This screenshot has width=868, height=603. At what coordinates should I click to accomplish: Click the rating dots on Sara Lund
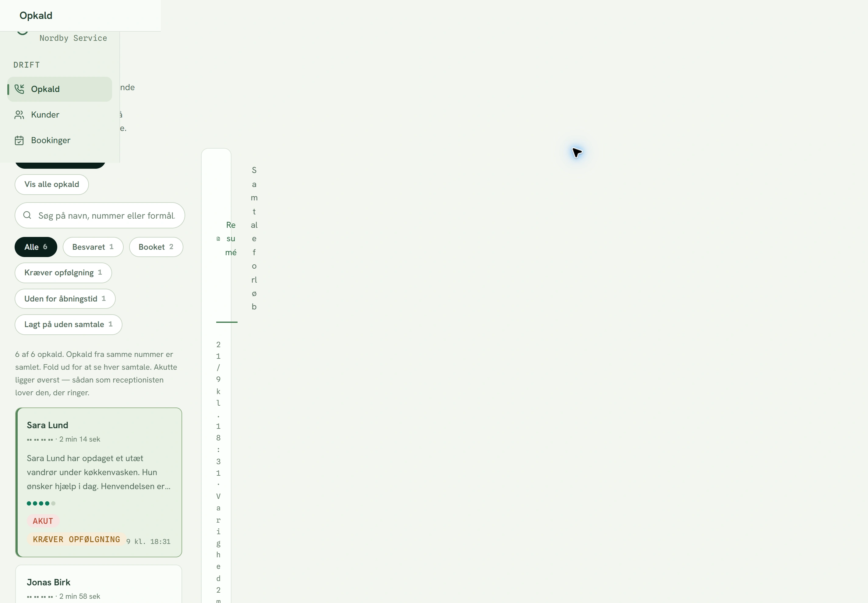[41, 504]
